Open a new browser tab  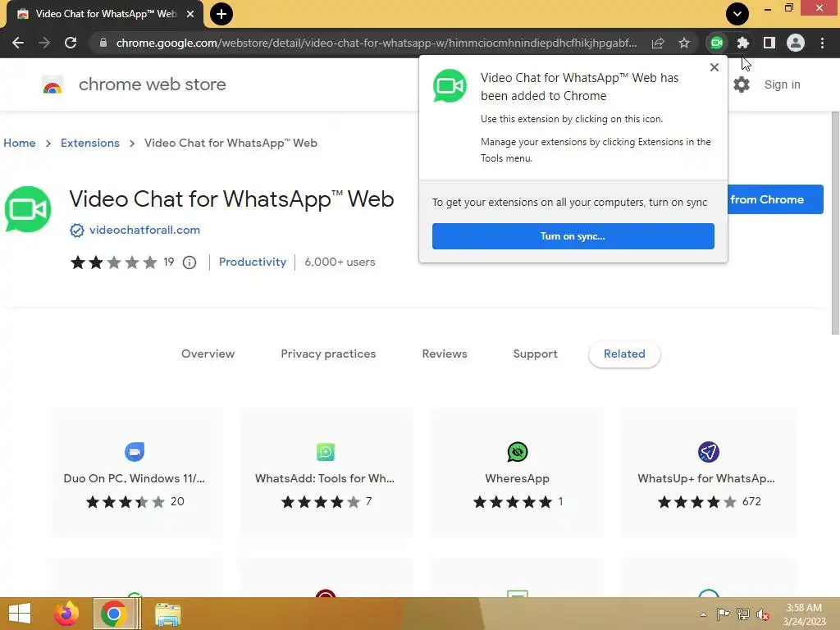pos(221,14)
